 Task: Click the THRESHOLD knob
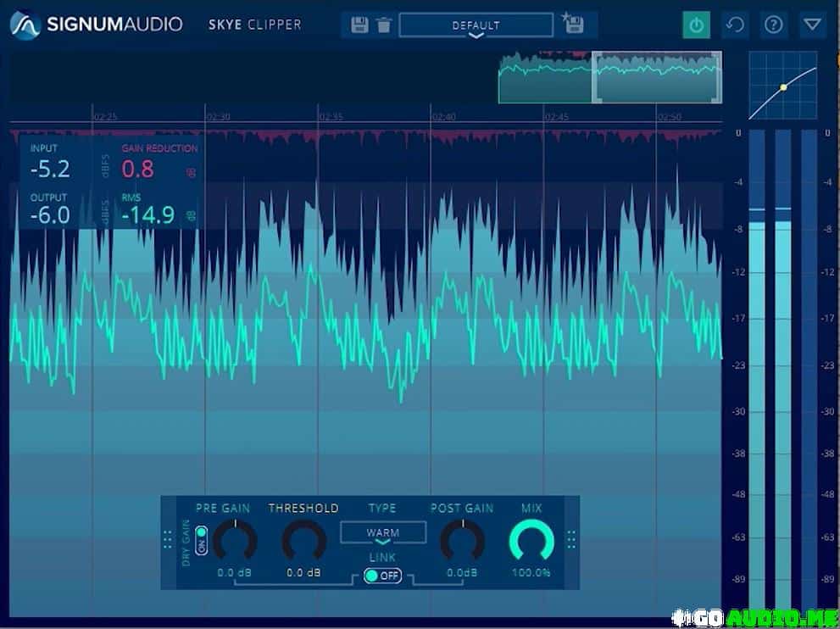303,541
